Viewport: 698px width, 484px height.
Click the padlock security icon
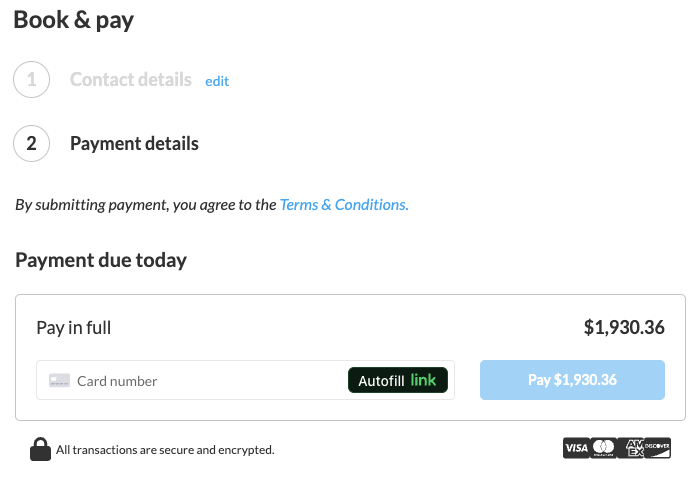pyautogui.click(x=41, y=449)
